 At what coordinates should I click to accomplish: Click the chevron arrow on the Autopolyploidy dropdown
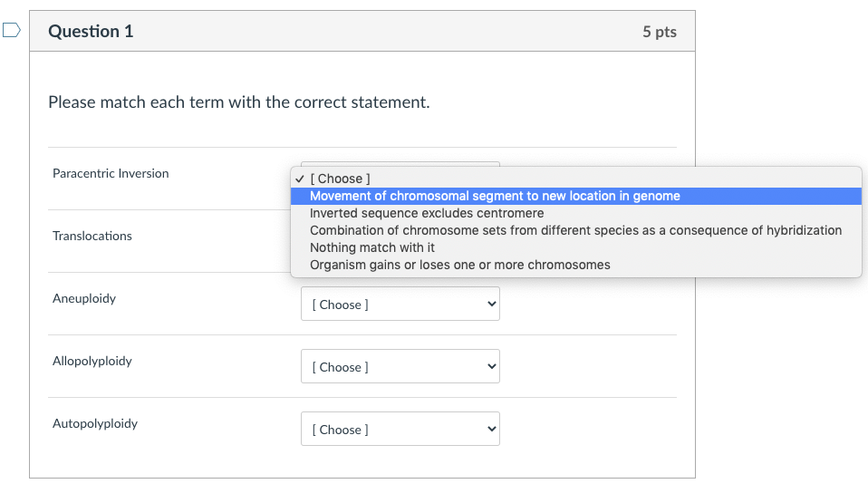(492, 430)
